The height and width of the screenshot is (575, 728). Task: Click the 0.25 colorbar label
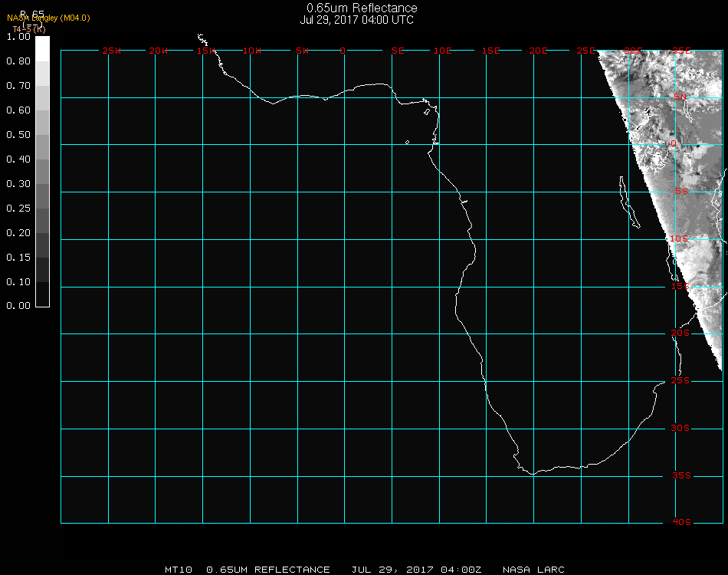coord(18,209)
